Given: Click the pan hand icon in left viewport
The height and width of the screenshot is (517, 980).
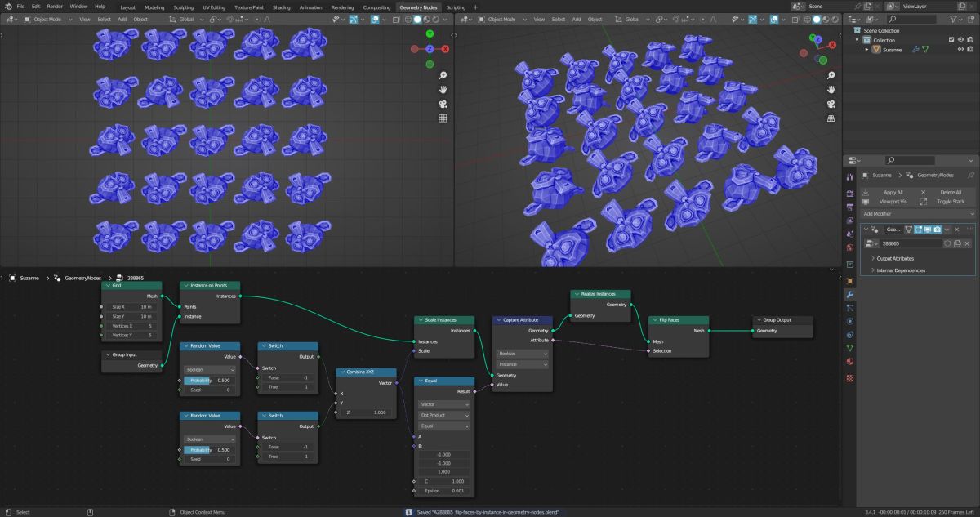Looking at the screenshot, I should point(443,89).
